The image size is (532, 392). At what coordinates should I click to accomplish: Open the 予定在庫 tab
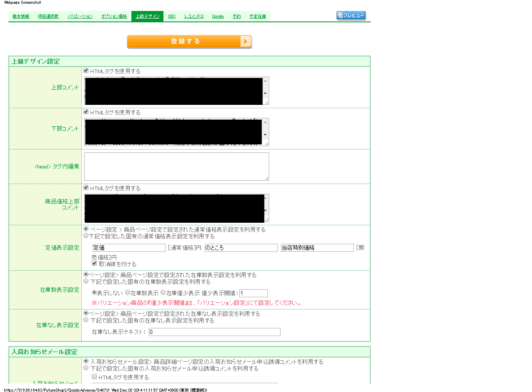click(x=257, y=16)
